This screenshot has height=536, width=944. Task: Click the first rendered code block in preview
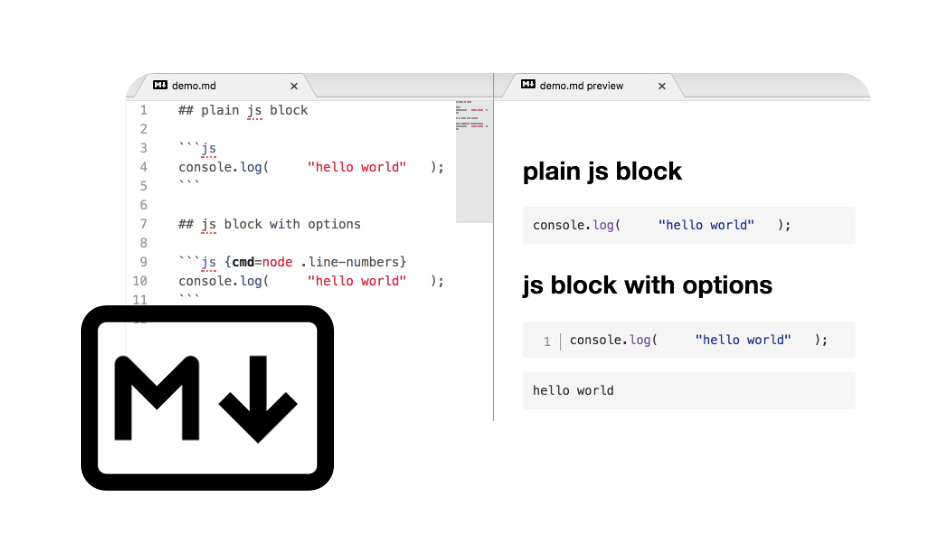(688, 225)
